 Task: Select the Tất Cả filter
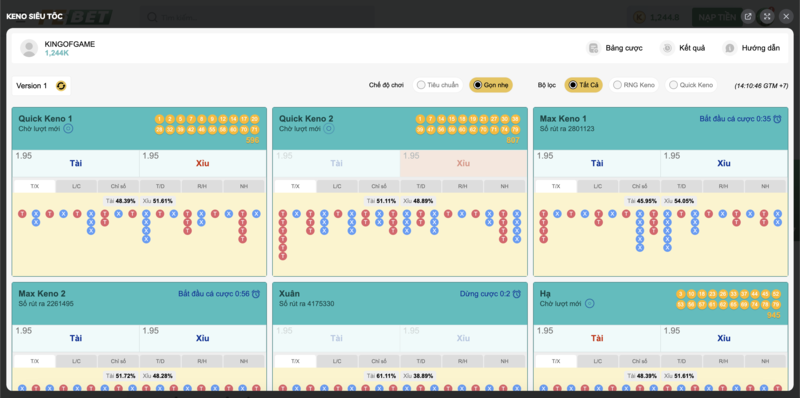584,85
